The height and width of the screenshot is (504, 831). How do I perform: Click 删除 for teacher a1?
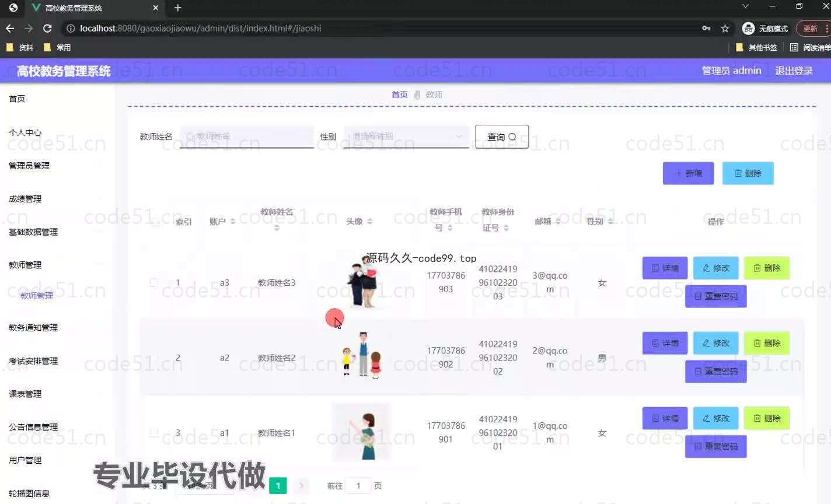coord(767,418)
